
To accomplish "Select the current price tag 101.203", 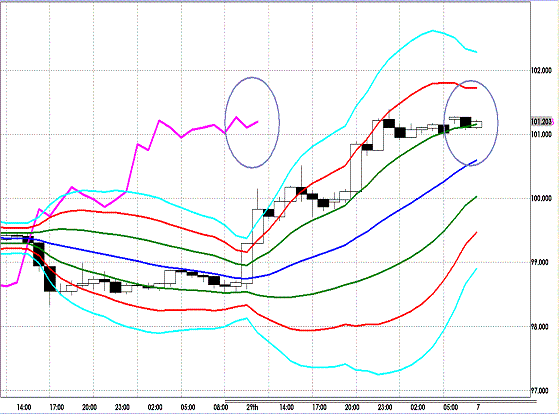I will tap(541, 122).
